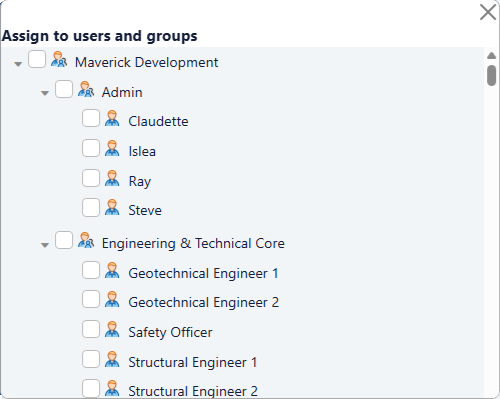
Task: Tick the checkbox for Islea
Action: tap(91, 148)
